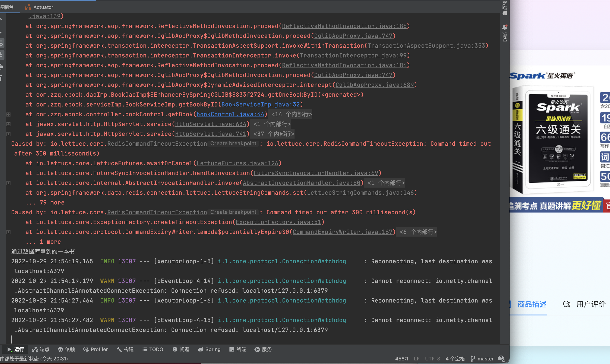Expand folded frames at bookControl.java:44 line

coord(9,114)
